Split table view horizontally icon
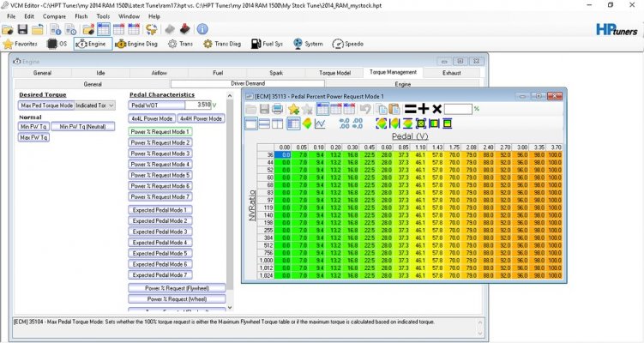Viewport: 644px width, 343px height. tap(264, 123)
